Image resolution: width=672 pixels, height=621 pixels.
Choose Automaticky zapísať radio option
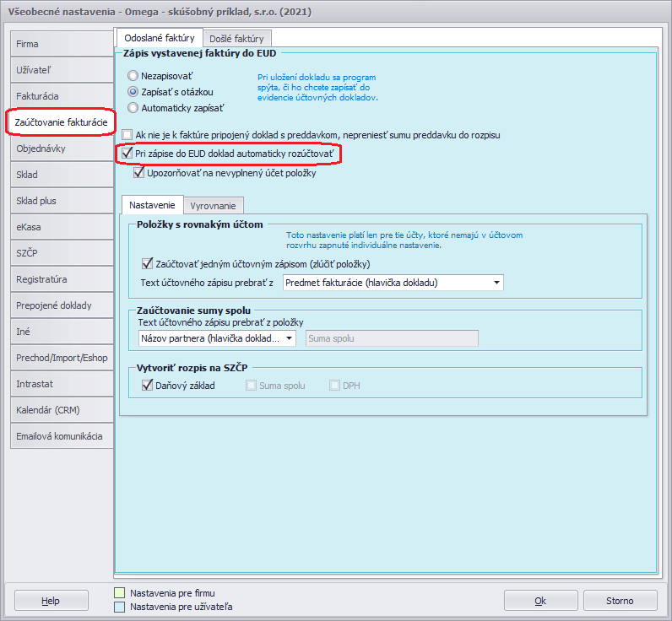133,107
